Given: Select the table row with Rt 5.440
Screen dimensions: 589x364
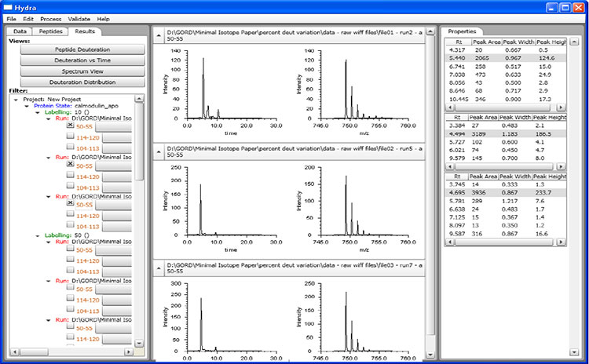Looking at the screenshot, I should pos(506,58).
